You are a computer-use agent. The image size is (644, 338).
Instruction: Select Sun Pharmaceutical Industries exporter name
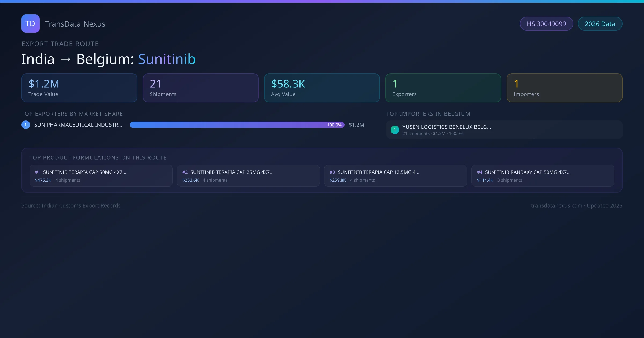click(x=78, y=125)
